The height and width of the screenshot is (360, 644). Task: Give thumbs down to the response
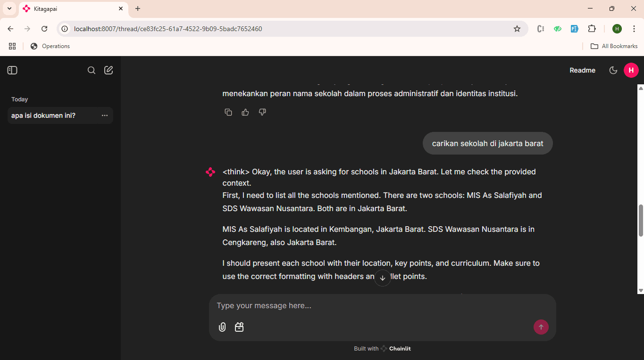pos(262,112)
